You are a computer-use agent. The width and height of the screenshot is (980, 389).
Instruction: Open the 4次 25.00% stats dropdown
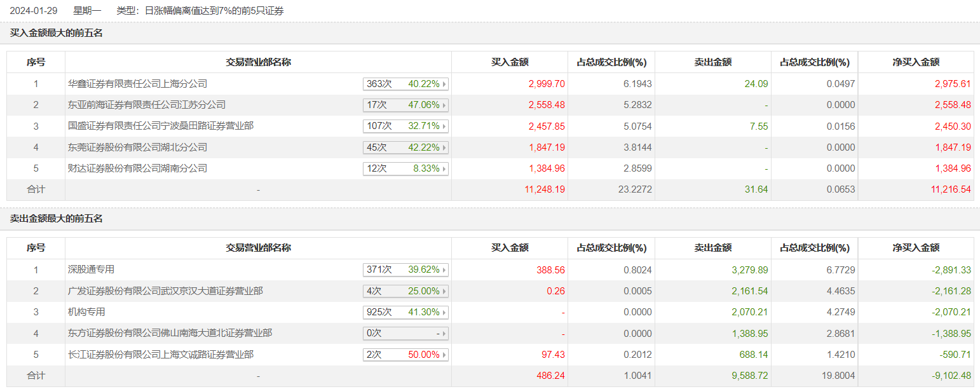click(405, 291)
